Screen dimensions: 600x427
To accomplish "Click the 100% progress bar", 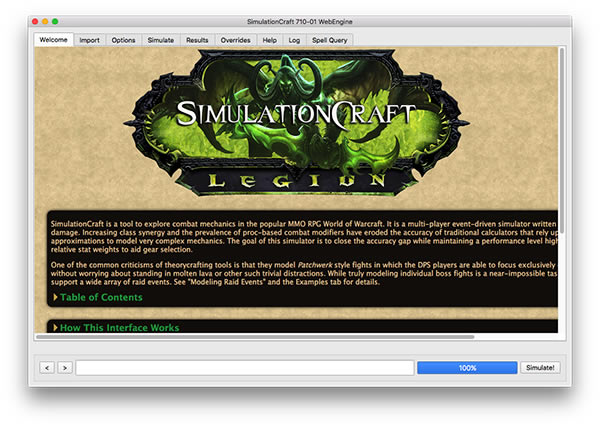I will [x=467, y=368].
